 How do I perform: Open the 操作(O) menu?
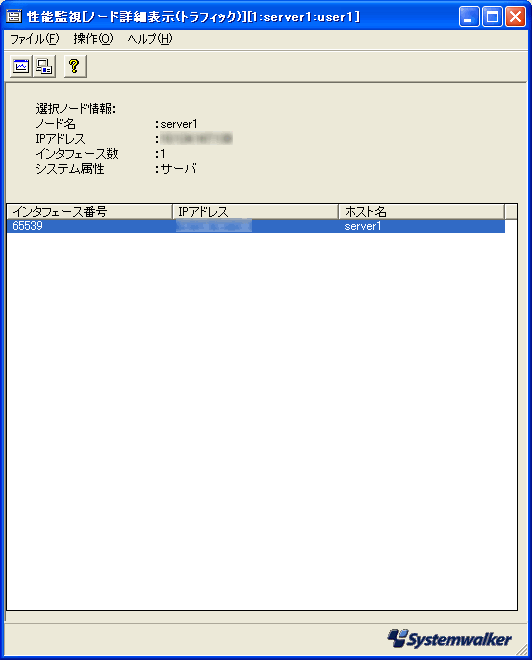point(93,39)
